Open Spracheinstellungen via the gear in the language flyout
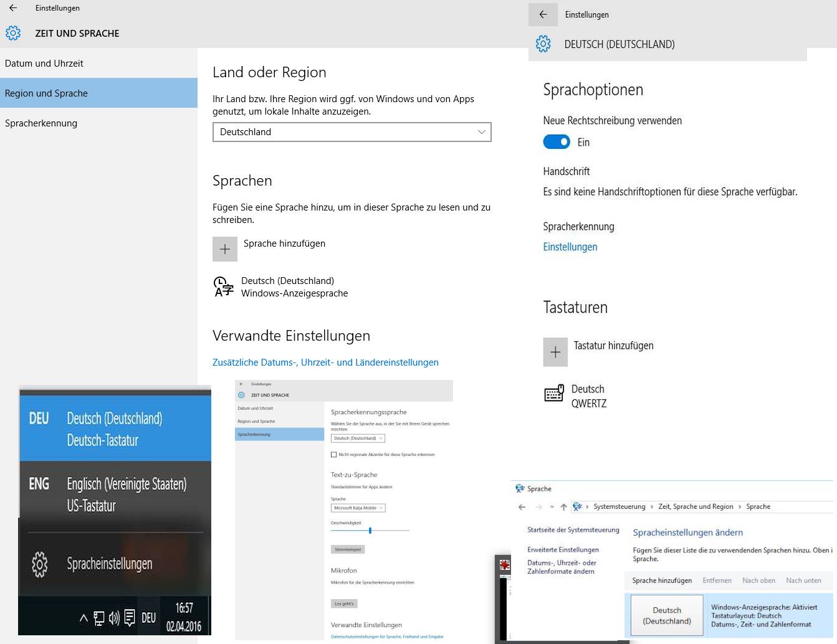The height and width of the screenshot is (644, 837). tap(39, 564)
